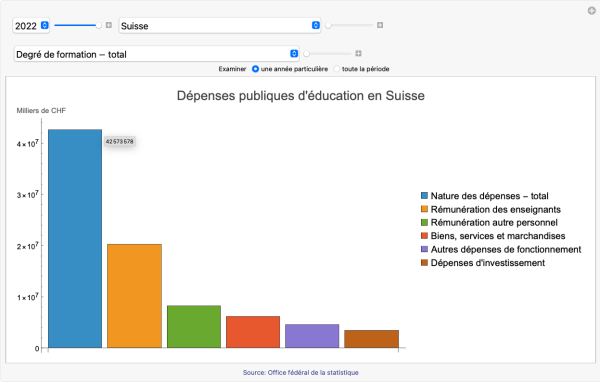Open the 'Degré de formation – total' dropdown

(157, 54)
